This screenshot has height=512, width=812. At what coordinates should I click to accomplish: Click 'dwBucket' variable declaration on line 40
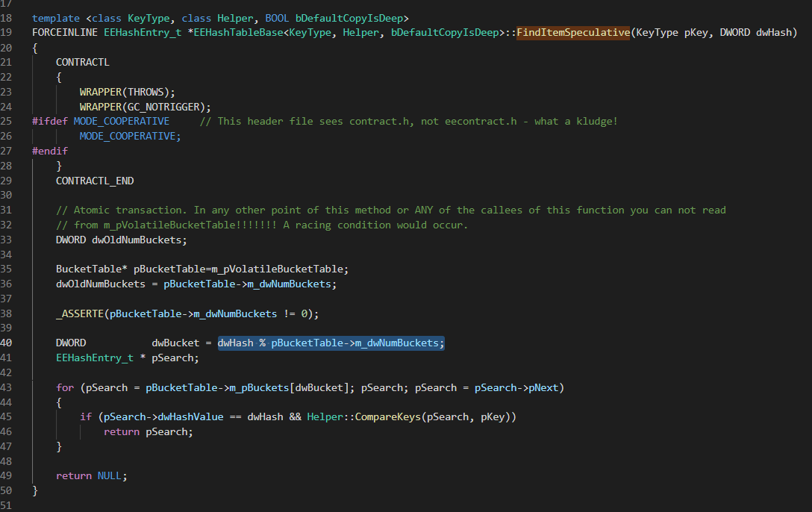tap(175, 343)
